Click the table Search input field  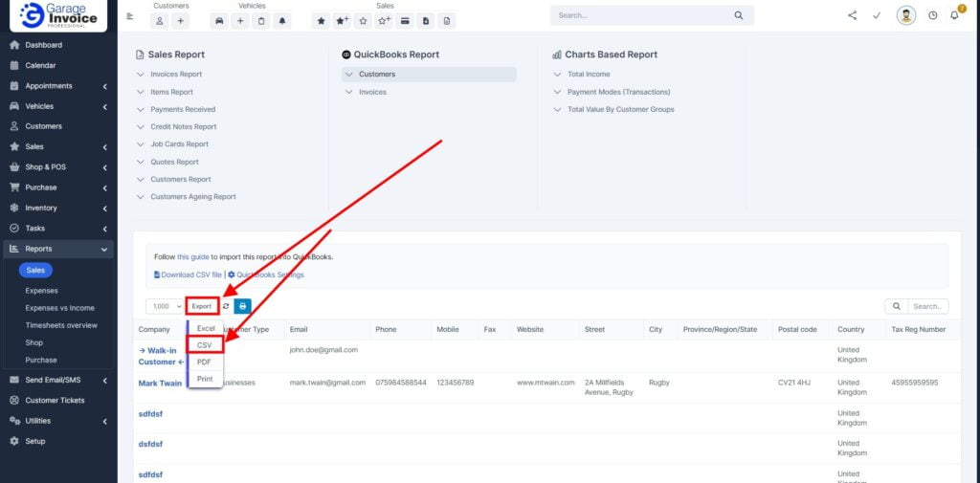pos(927,306)
